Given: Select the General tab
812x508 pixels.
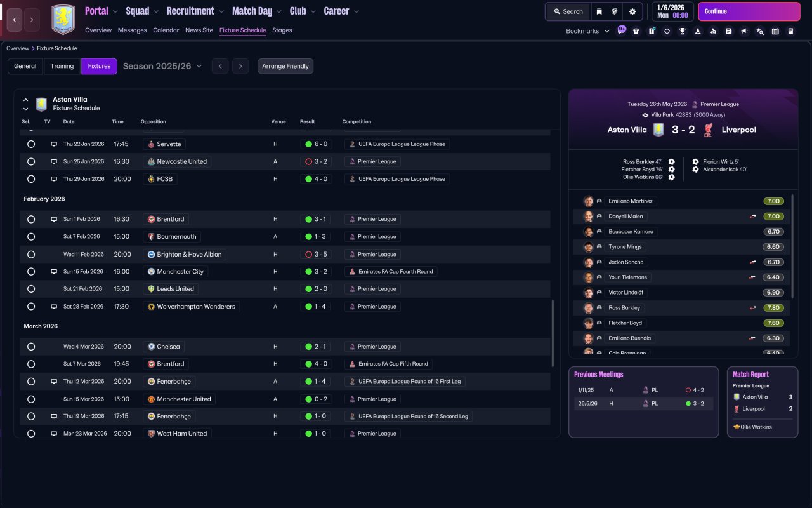Looking at the screenshot, I should click(25, 66).
